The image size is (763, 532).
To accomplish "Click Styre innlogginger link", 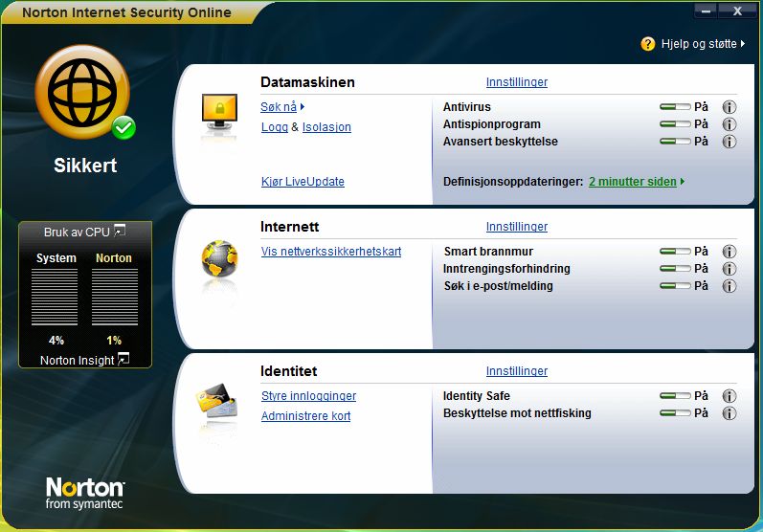I will click(308, 396).
